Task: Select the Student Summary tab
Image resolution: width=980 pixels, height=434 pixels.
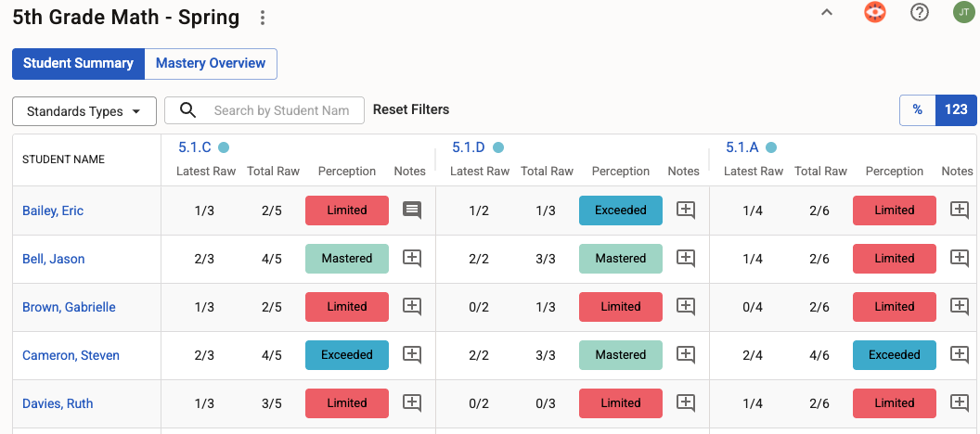Action: (x=78, y=64)
